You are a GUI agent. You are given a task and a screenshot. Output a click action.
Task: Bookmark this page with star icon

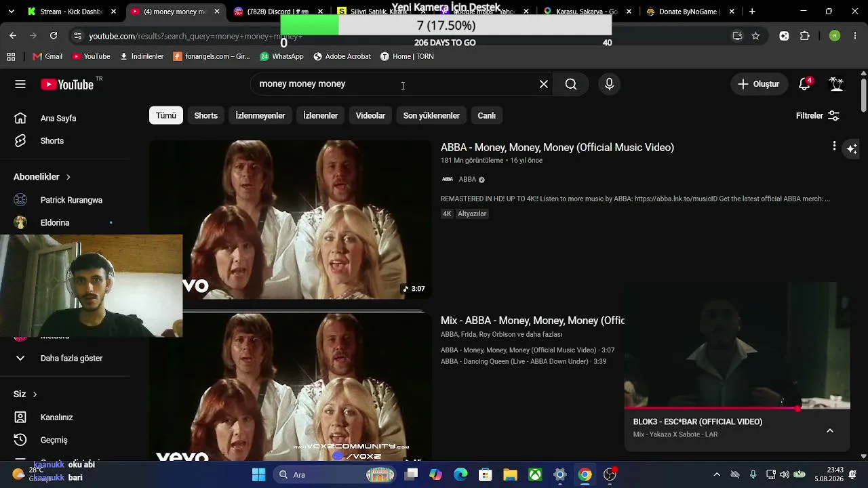pos(755,36)
